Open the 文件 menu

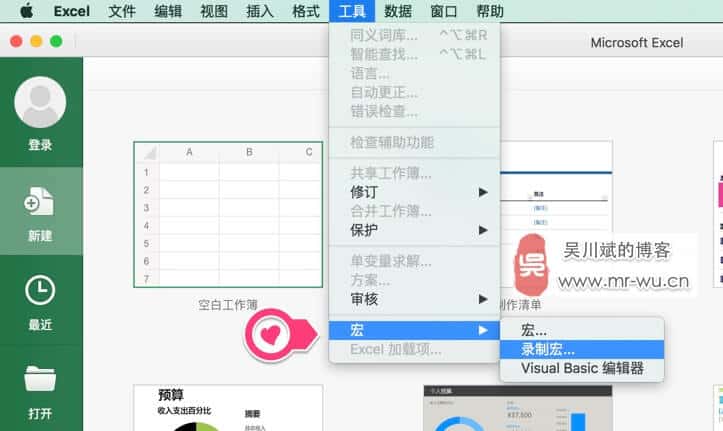point(122,12)
